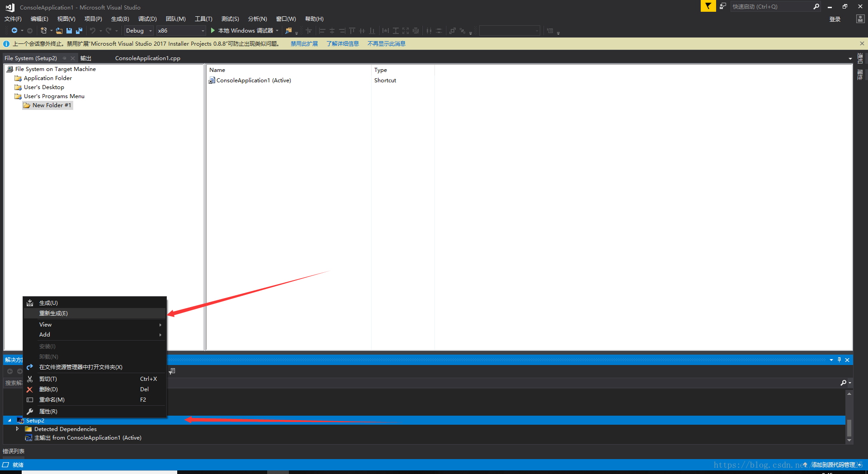Screen dimensions: 868x474
Task: Click the 不再显示此消息 link
Action: [387, 44]
